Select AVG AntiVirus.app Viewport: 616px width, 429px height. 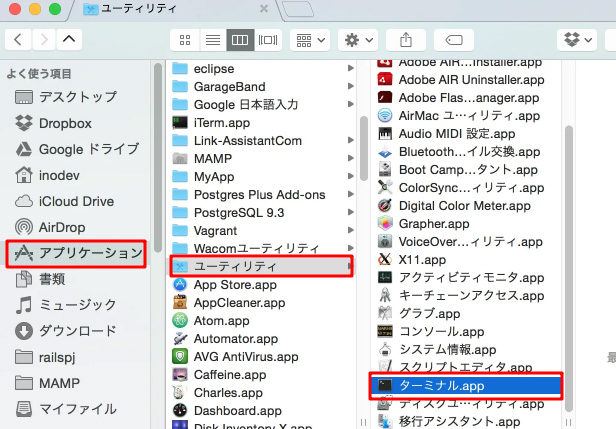point(262,357)
